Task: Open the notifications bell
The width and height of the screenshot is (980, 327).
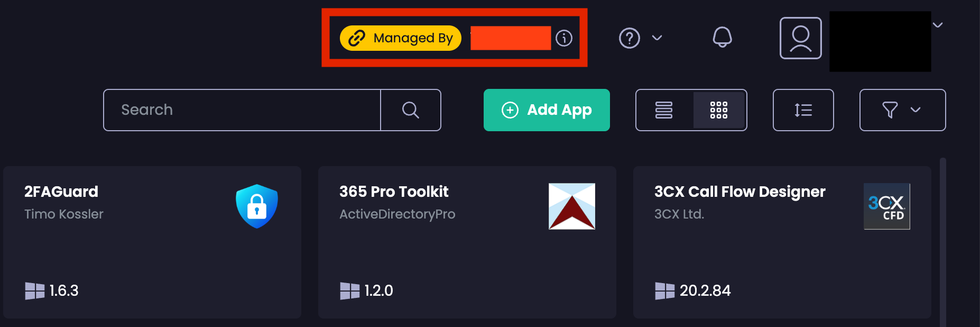Action: tap(722, 37)
